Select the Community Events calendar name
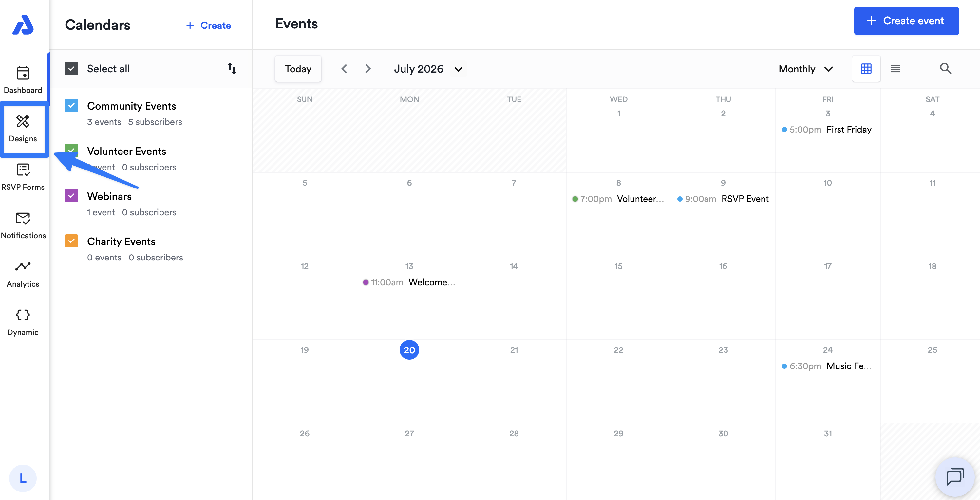980x500 pixels. pyautogui.click(x=132, y=106)
